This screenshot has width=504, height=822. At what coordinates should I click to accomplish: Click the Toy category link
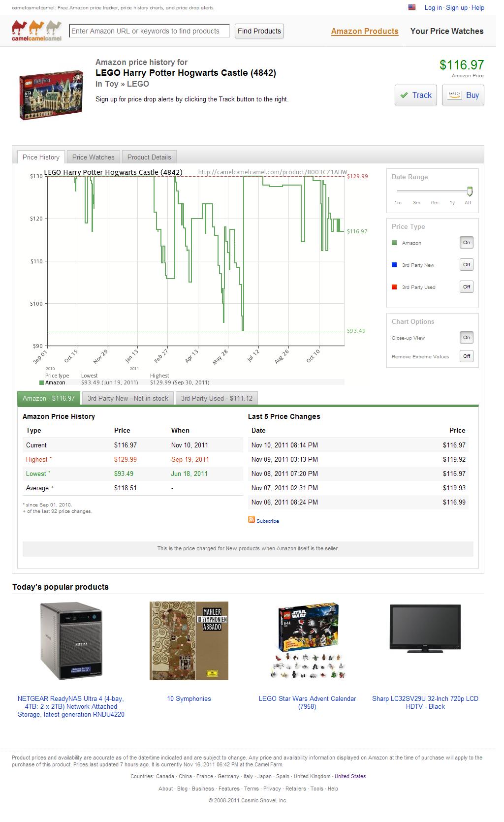pos(111,84)
